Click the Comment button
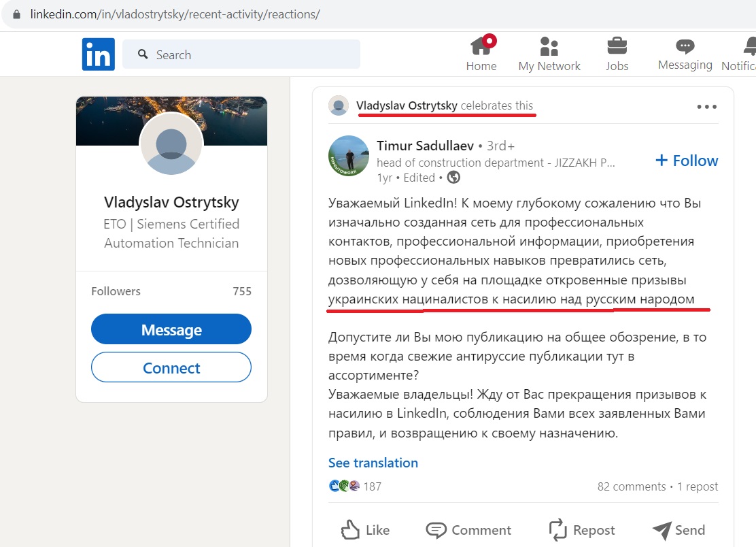 tap(468, 529)
